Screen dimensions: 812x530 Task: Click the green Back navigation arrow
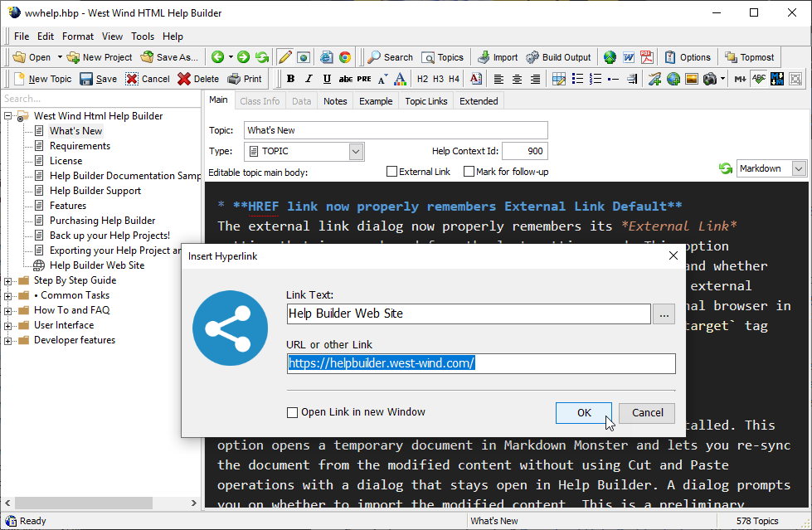[x=217, y=57]
